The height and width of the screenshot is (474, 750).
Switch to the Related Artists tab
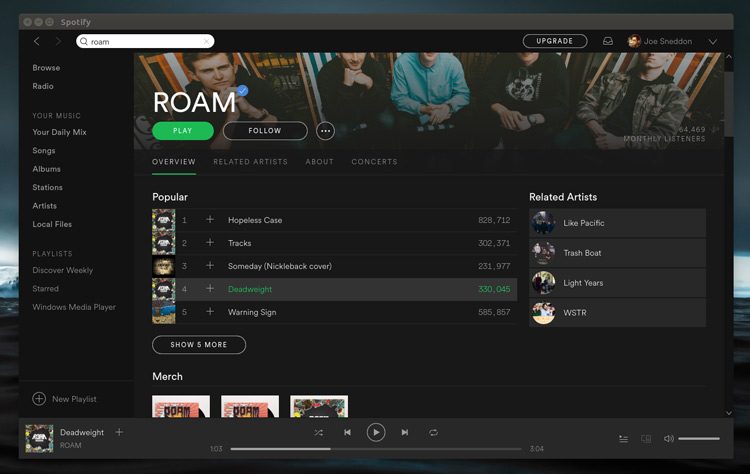tap(251, 162)
